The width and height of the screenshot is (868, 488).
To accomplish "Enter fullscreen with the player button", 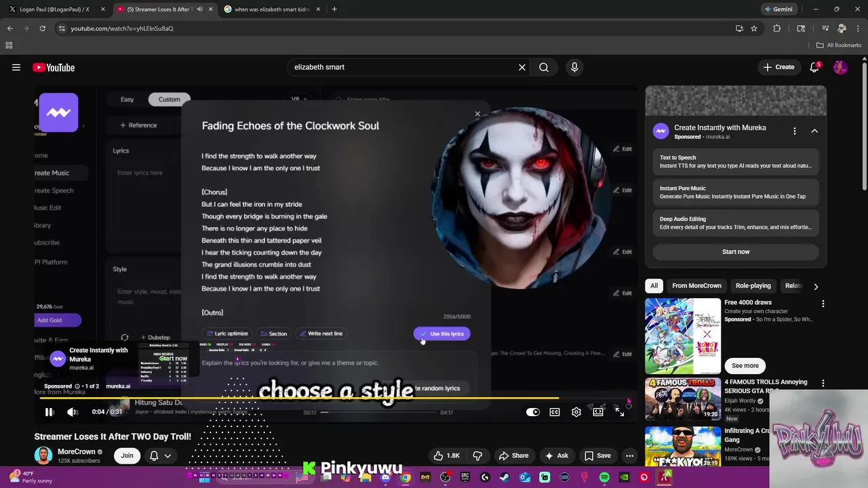I will point(620,411).
